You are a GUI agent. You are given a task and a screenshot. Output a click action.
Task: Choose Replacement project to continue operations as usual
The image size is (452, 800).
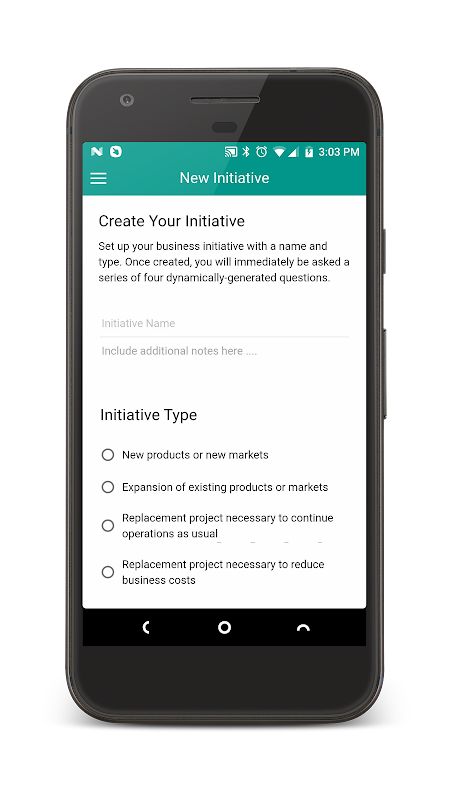coord(217,526)
